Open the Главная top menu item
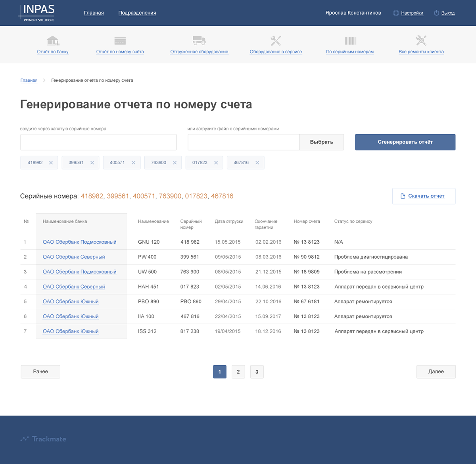Viewport: 476px width, 464px height. pos(94,13)
